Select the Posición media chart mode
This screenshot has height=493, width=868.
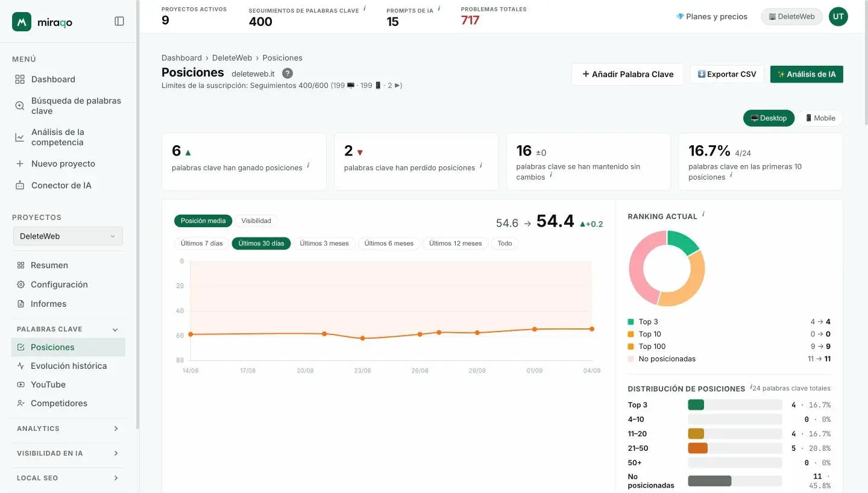(203, 221)
